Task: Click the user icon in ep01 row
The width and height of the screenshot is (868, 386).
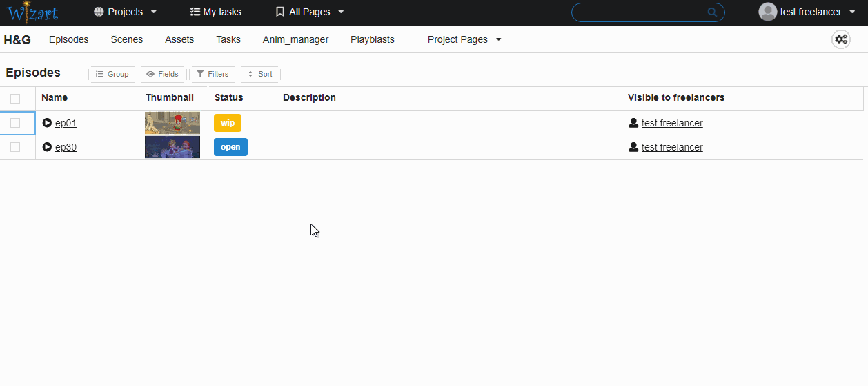Action: point(633,123)
